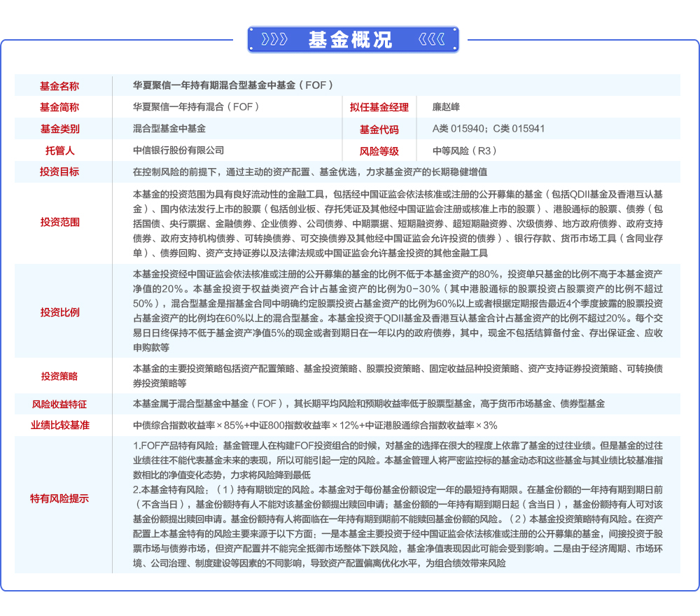
Task: Select the 特有风险提示 row label
Action: 59,498
